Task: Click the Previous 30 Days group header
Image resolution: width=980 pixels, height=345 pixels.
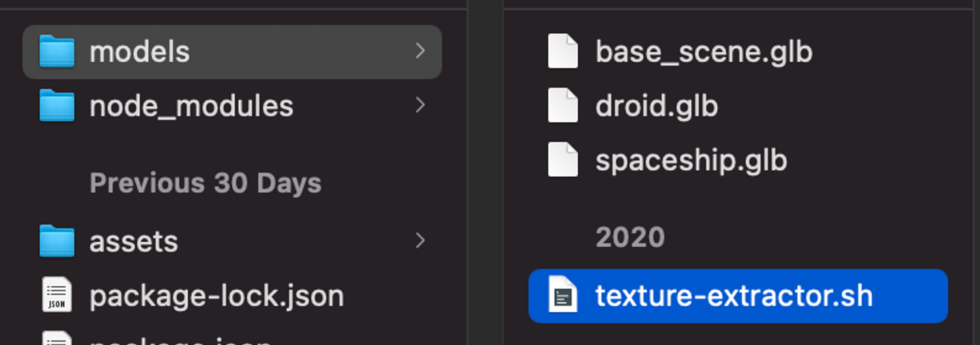Action: (x=205, y=184)
